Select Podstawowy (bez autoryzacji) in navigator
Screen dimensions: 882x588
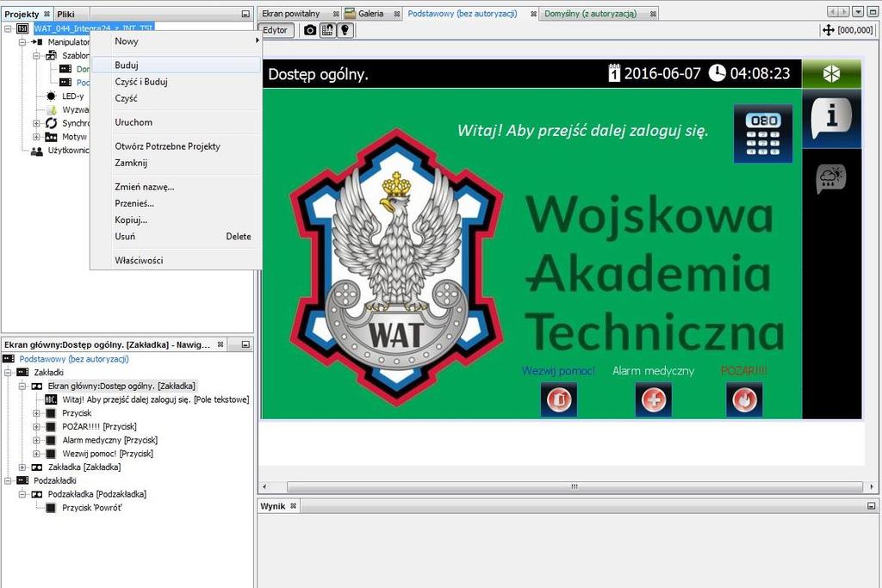[74, 359]
